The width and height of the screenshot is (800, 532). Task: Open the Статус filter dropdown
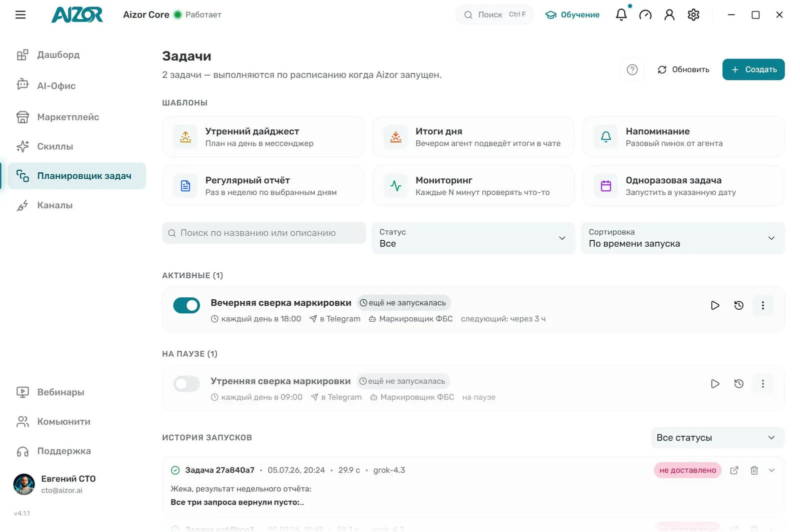click(x=473, y=238)
